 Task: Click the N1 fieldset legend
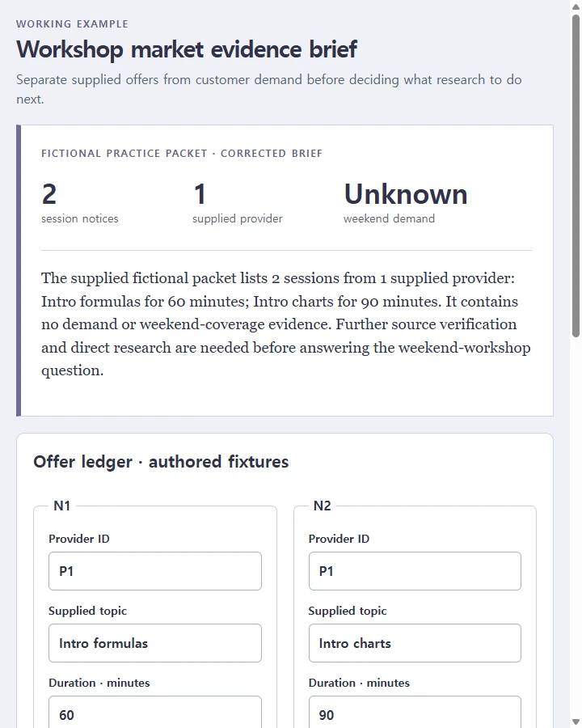click(x=61, y=506)
